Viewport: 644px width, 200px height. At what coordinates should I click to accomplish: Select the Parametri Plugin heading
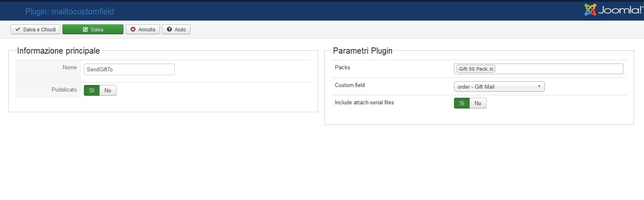click(x=362, y=51)
